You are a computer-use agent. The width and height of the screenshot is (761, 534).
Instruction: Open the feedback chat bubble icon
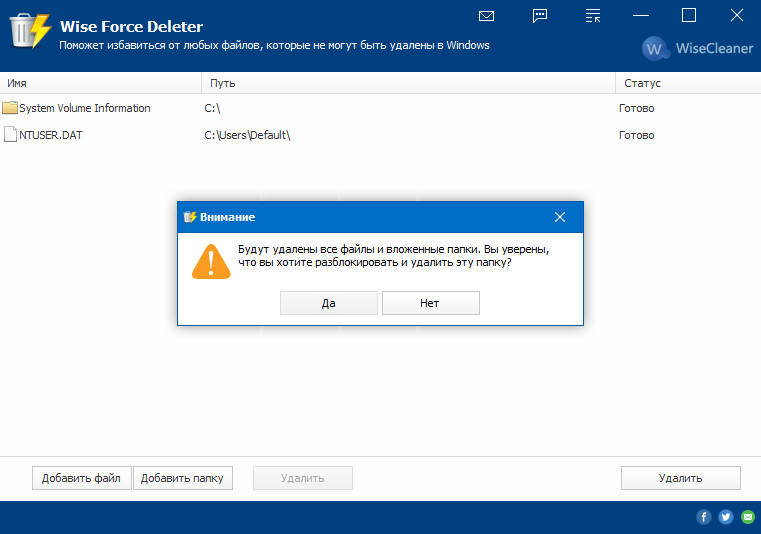point(540,16)
